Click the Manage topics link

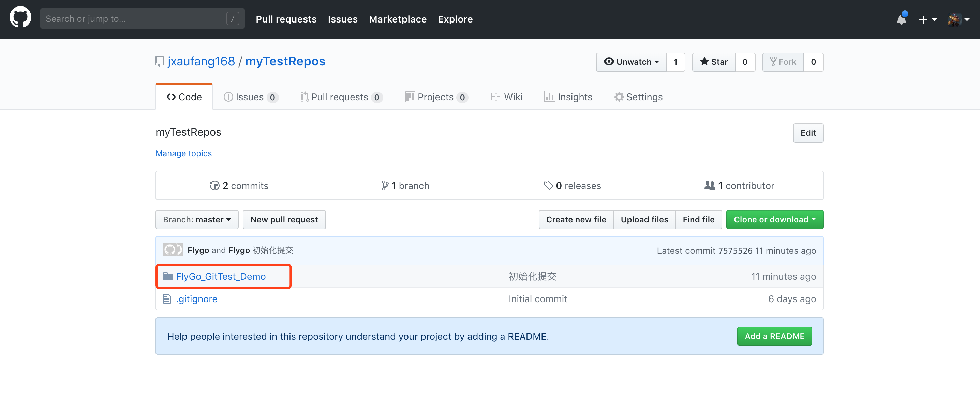[183, 153]
